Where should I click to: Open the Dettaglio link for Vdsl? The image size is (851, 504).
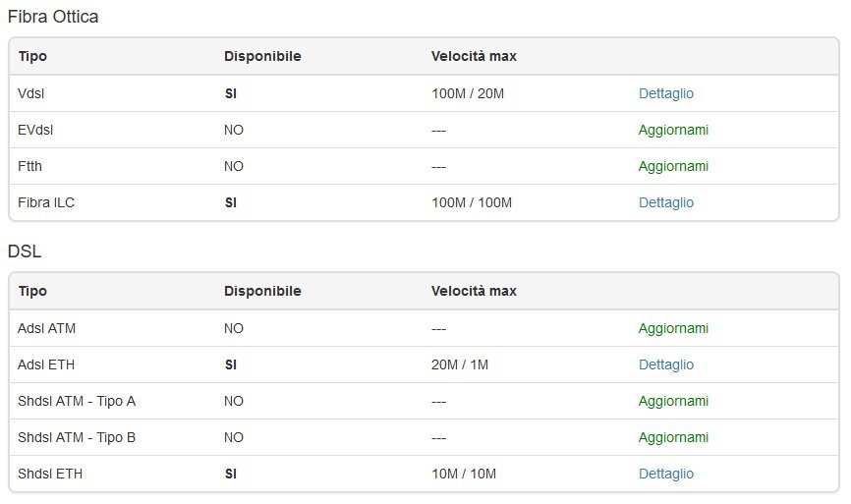click(x=665, y=93)
